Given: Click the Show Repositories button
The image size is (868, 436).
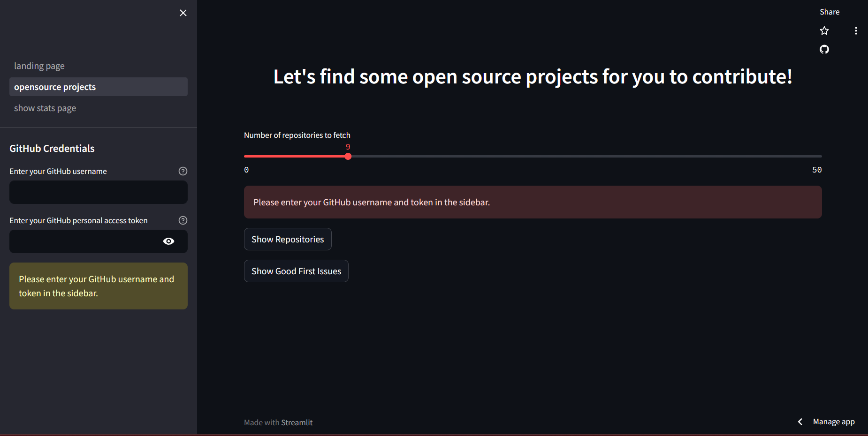Looking at the screenshot, I should point(288,239).
